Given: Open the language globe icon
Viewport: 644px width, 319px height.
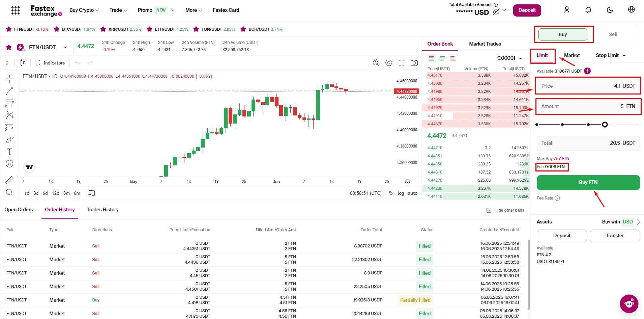Looking at the screenshot, I should click(631, 10).
